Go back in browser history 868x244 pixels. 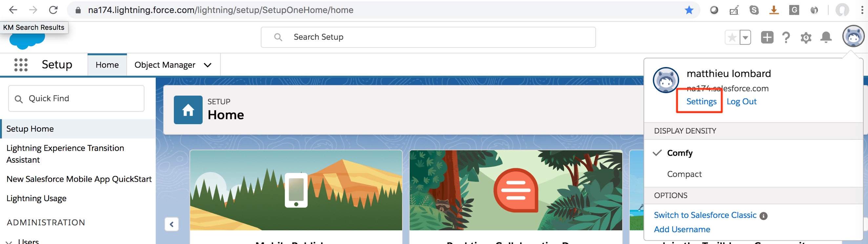[x=13, y=10]
